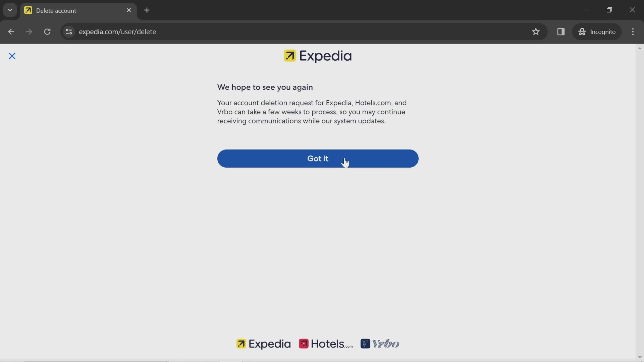Click the browser three-dot menu
The height and width of the screenshot is (362, 644).
634,31
